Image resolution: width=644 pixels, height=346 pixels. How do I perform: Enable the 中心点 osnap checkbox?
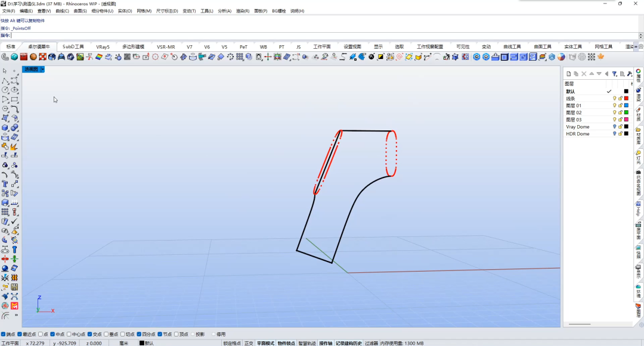(69, 334)
